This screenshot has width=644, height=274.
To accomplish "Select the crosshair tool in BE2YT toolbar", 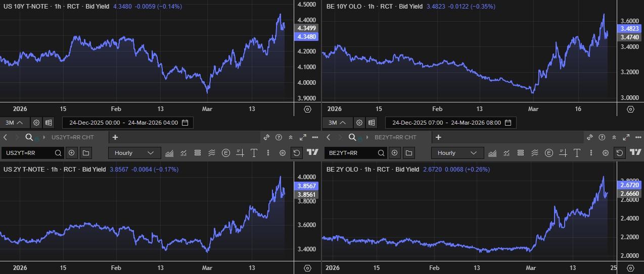I will pyautogui.click(x=563, y=153).
